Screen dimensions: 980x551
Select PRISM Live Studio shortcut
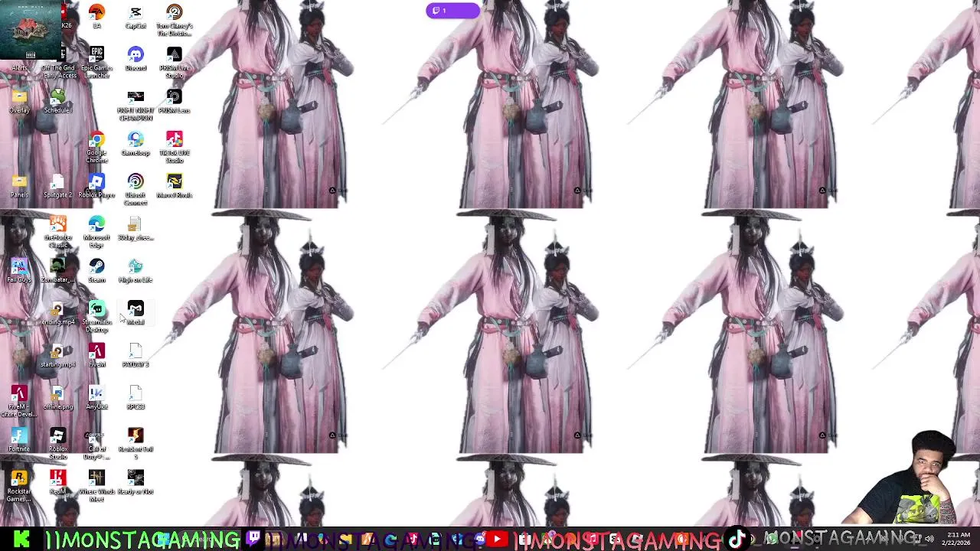click(175, 63)
